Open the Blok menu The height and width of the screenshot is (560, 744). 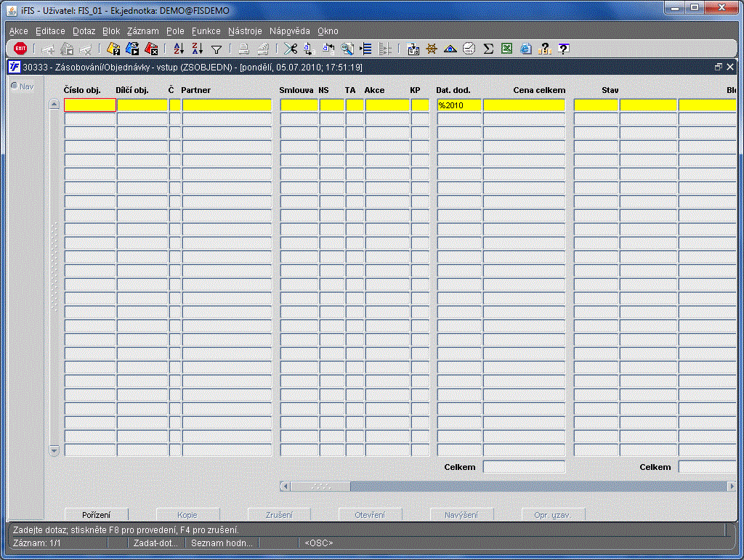[111, 31]
